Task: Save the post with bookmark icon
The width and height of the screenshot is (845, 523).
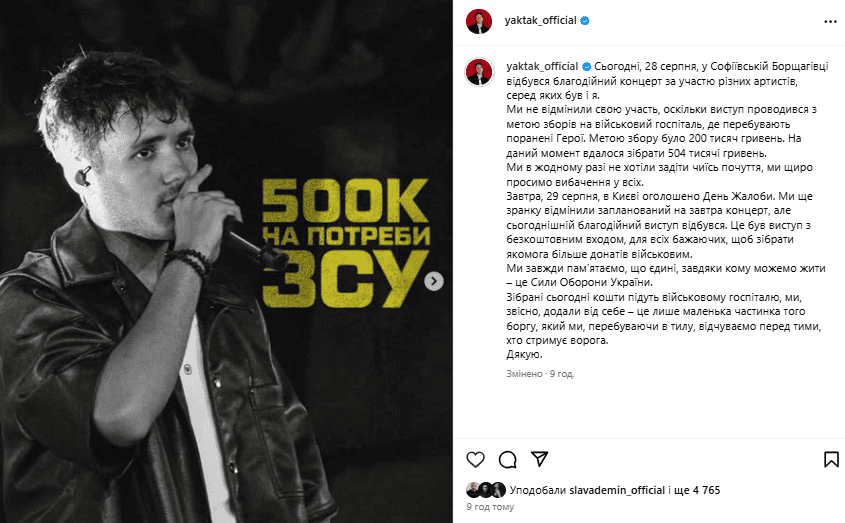Action: 831,459
